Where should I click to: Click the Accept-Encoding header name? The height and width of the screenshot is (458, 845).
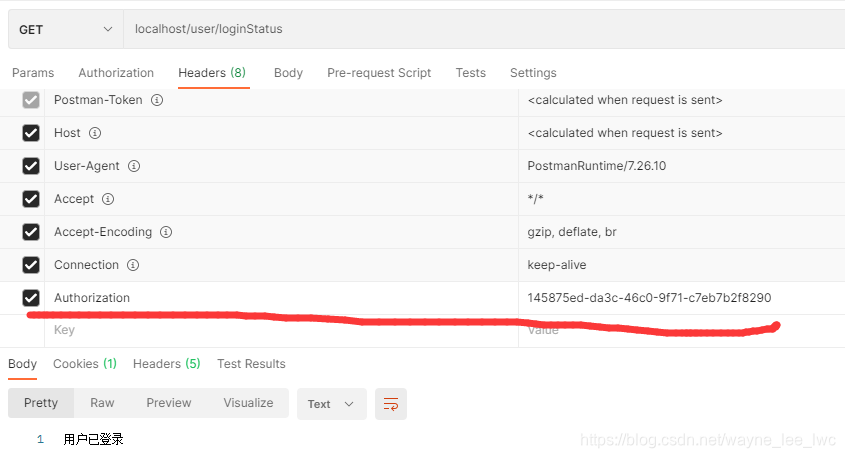click(103, 232)
